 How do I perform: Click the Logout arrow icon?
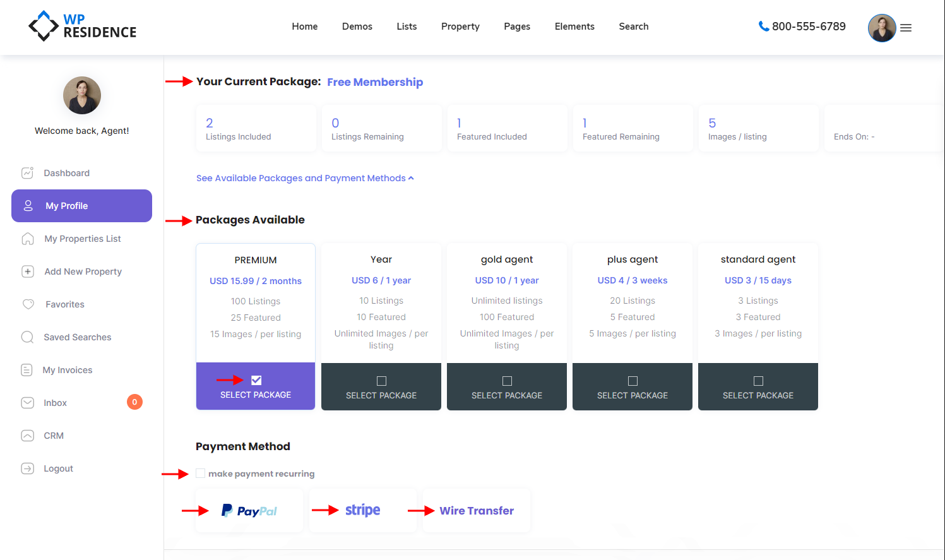(x=27, y=468)
